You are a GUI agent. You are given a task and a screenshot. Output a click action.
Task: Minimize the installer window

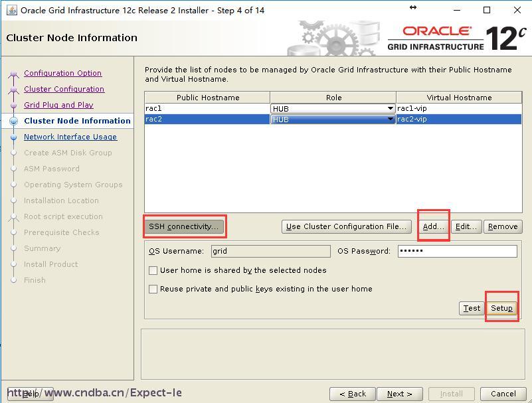(x=457, y=10)
